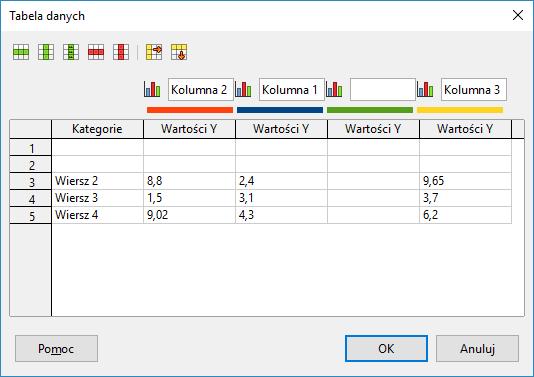Click the Wiersz 3 category cell
The image size is (534, 377).
pos(97,198)
